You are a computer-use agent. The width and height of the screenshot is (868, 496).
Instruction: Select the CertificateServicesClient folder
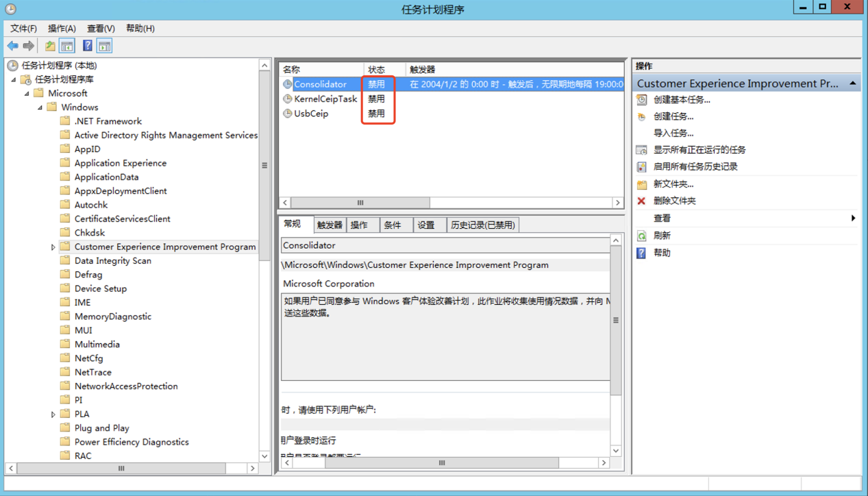pyautogui.click(x=123, y=219)
